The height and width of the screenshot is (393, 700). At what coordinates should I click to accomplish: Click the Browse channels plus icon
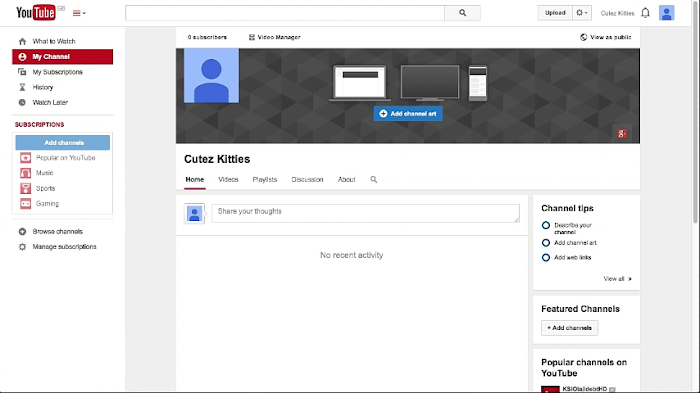click(x=22, y=231)
